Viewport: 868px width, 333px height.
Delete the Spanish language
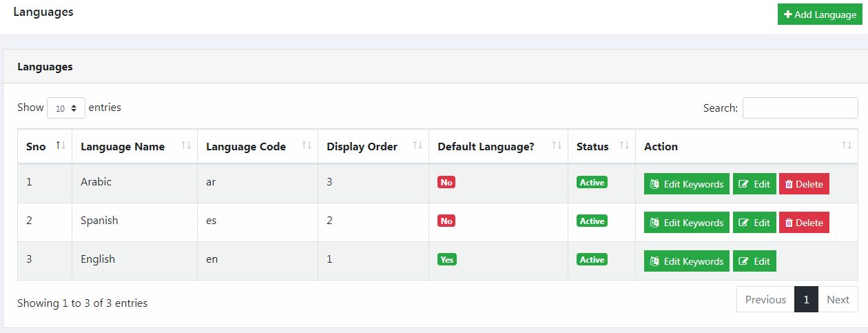[x=804, y=223]
